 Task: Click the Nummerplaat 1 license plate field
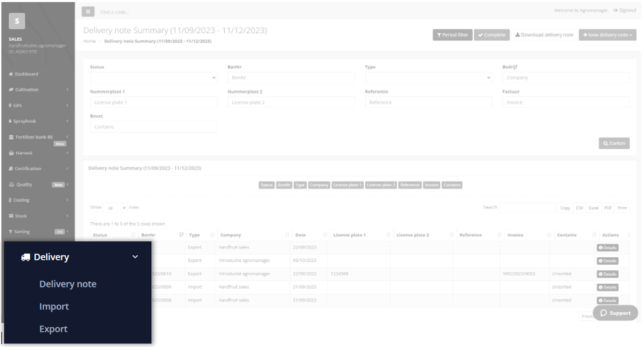(x=153, y=102)
